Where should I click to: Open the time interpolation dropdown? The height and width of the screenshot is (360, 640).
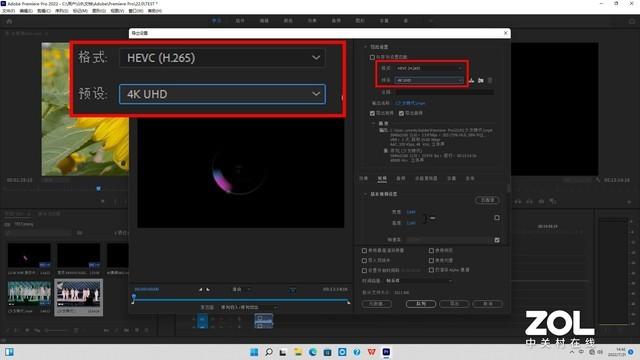click(x=419, y=281)
